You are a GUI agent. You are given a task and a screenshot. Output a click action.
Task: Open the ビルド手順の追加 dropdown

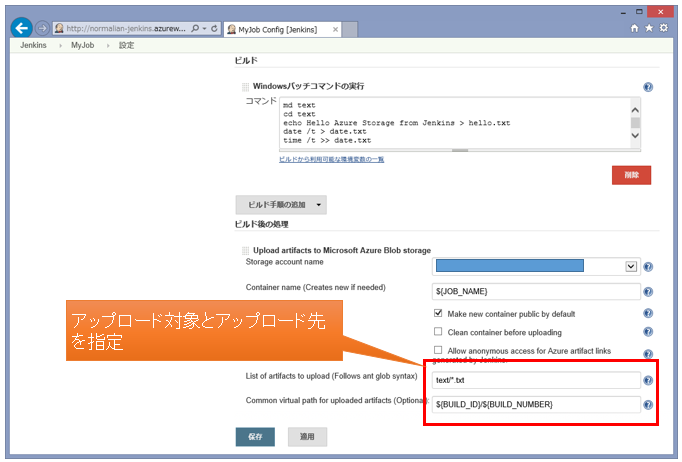(281, 204)
